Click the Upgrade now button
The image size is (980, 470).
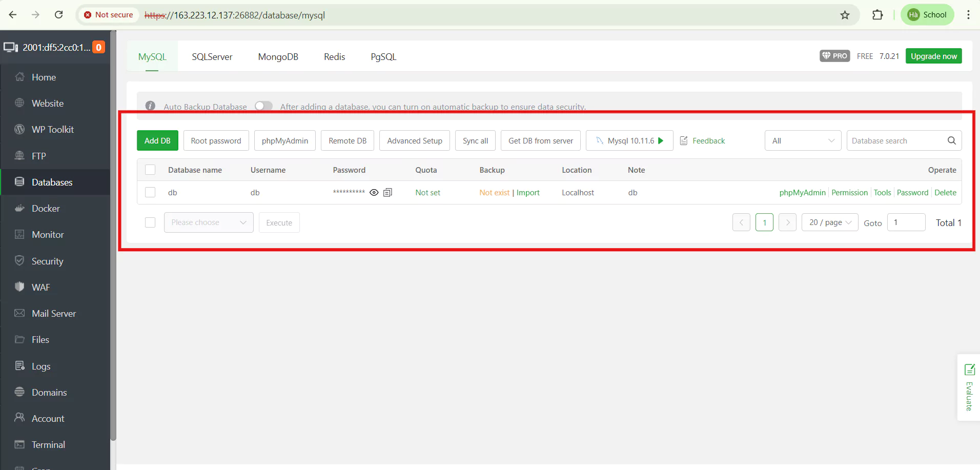[x=934, y=56]
